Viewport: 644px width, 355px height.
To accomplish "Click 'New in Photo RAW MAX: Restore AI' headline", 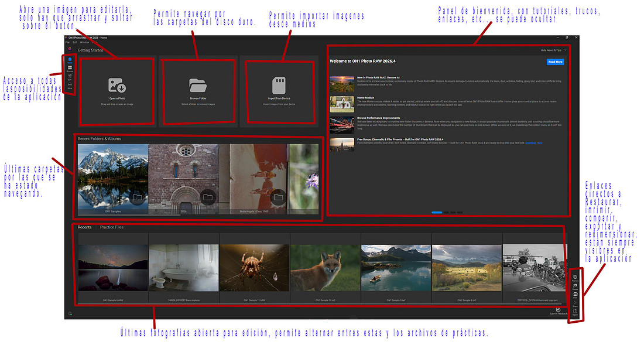I will (378, 77).
